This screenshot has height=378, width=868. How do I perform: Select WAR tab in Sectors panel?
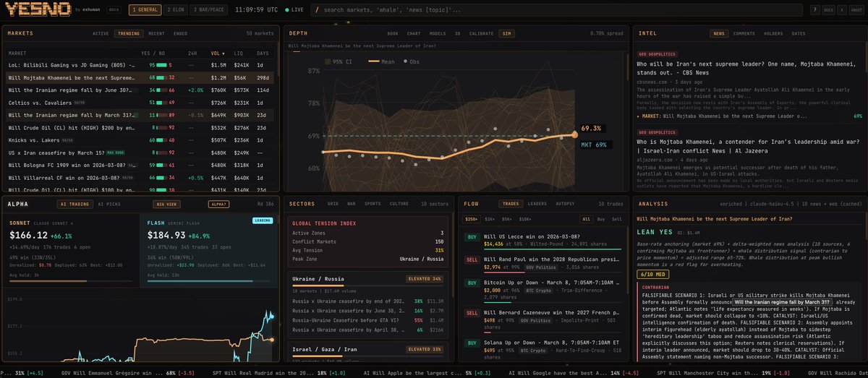point(352,204)
